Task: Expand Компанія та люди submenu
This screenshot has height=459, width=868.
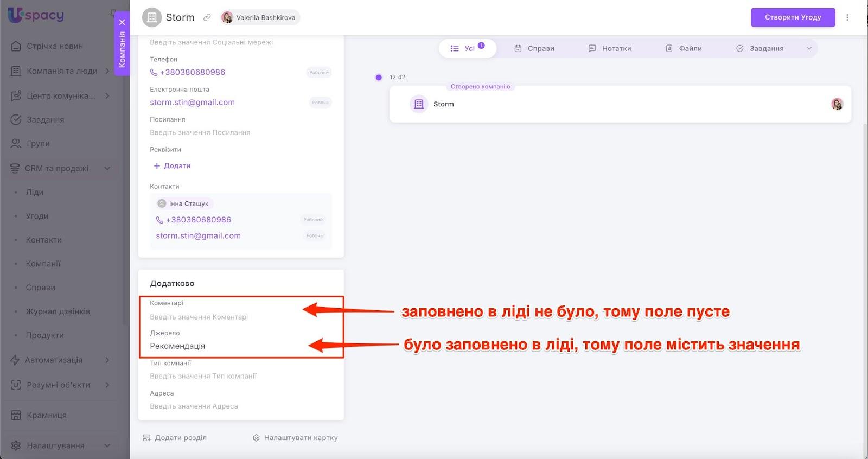Action: (x=107, y=71)
